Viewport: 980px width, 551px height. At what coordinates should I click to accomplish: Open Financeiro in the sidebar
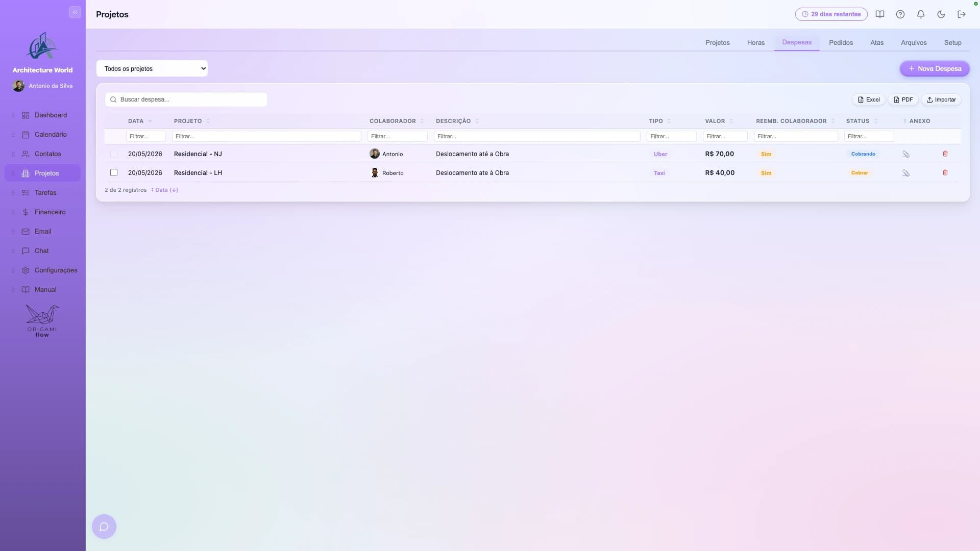point(43,212)
